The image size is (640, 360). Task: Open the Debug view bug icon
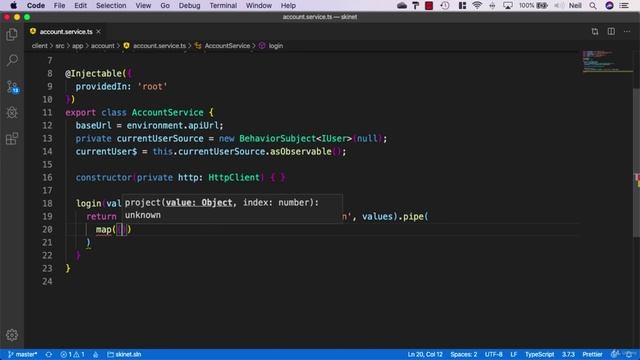tap(12, 112)
